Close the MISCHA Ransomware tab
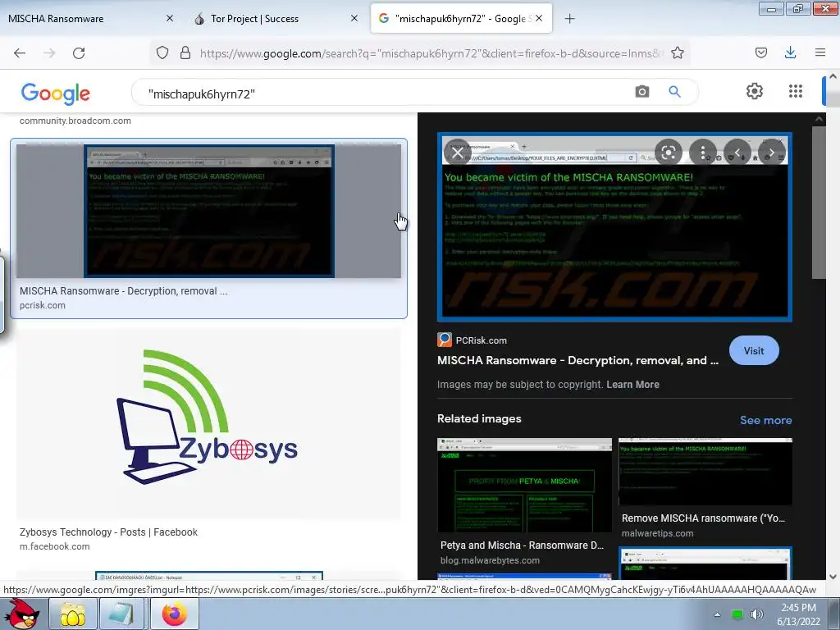The height and width of the screenshot is (630, 840). click(169, 18)
